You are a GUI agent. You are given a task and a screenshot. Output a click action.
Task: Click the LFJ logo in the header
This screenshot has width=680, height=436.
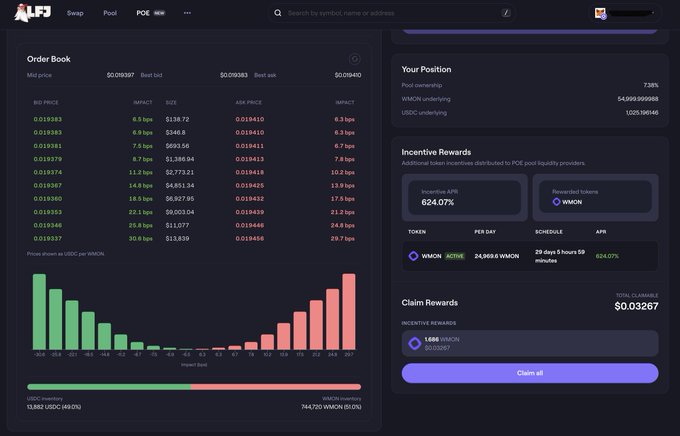coord(33,13)
